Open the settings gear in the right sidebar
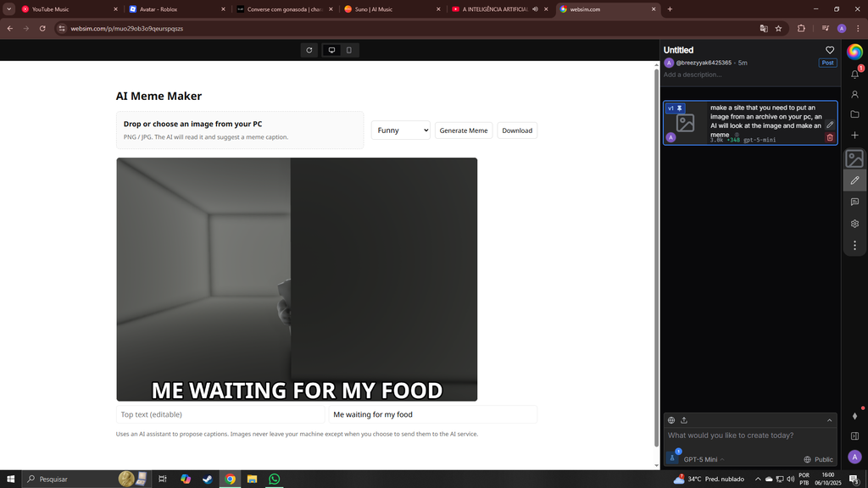This screenshot has width=868, height=488. pyautogui.click(x=854, y=224)
